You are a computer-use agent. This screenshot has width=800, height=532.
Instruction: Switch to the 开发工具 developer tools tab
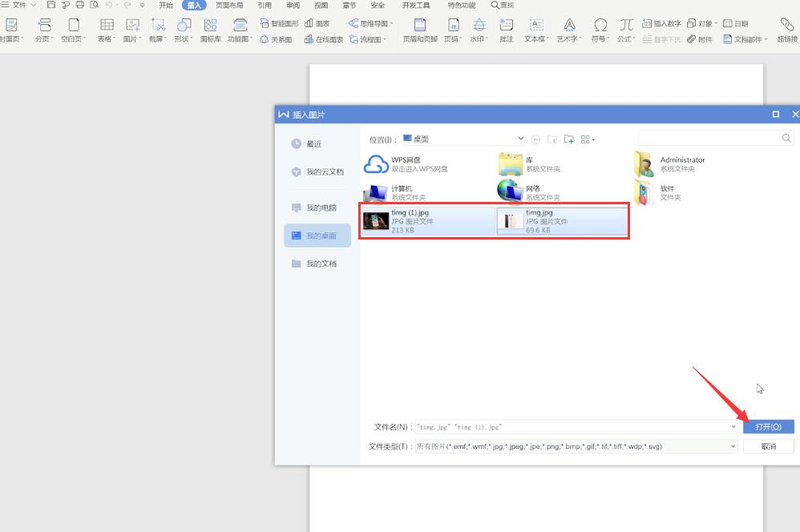416,5
